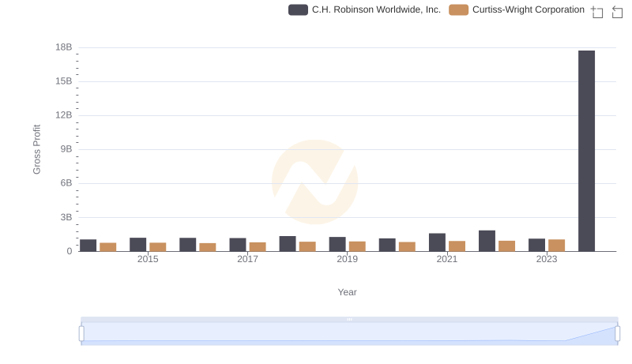
Task: Click the C.H. Robinson bar for 2019
Action: [337, 244]
